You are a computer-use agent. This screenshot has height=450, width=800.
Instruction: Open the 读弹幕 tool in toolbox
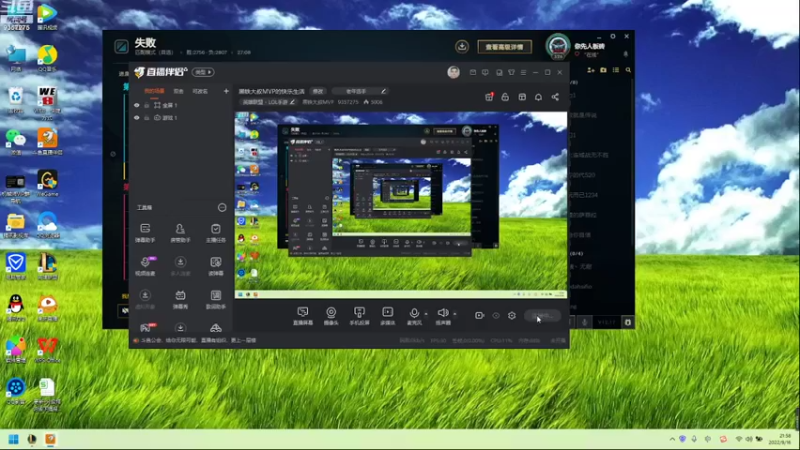[216, 266]
